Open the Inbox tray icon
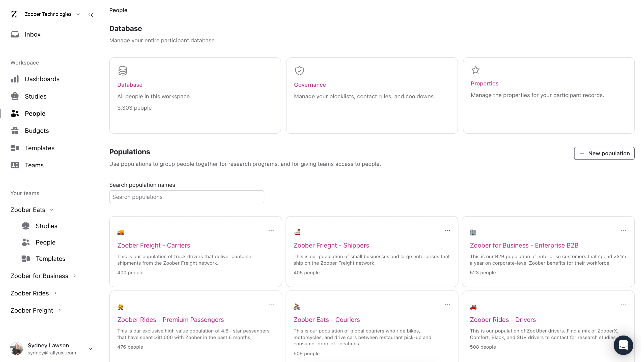The width and height of the screenshot is (644, 362). tap(15, 34)
